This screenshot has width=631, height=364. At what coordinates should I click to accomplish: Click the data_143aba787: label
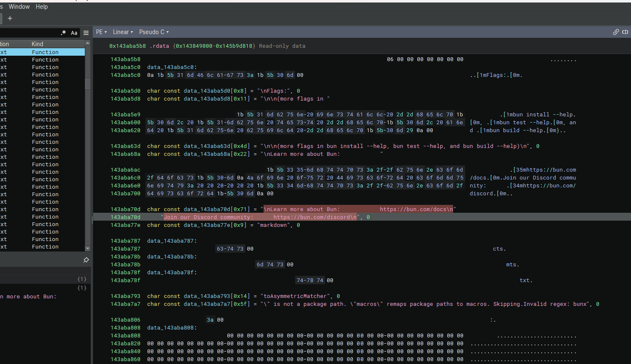point(172,241)
